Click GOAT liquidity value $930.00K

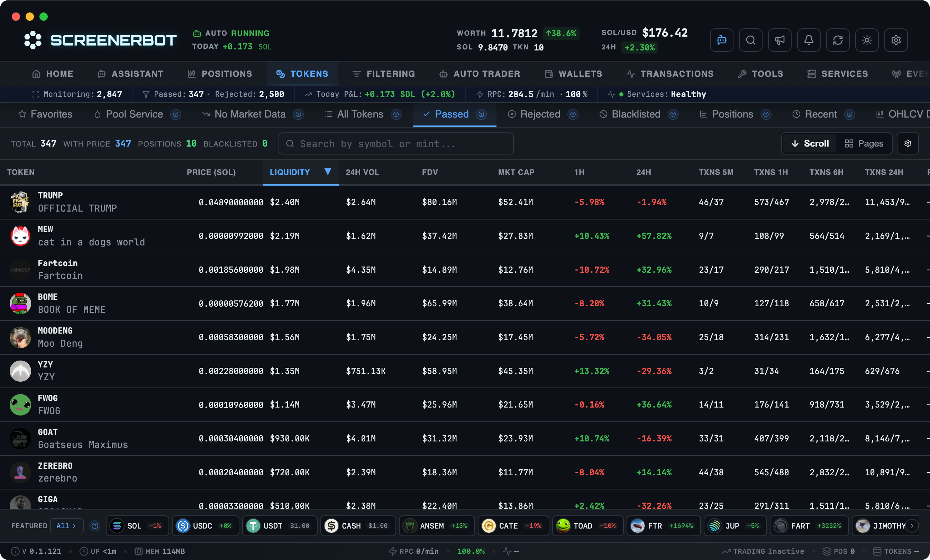tap(290, 438)
